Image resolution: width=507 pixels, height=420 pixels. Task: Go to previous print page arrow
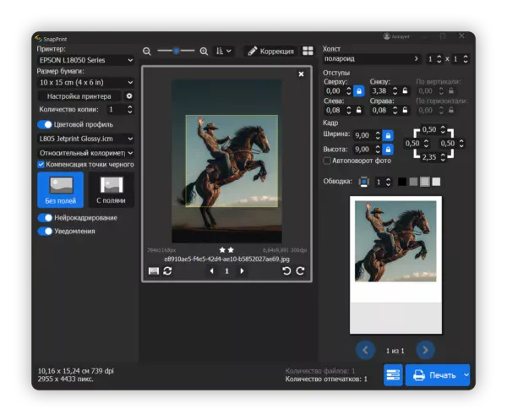(365, 350)
